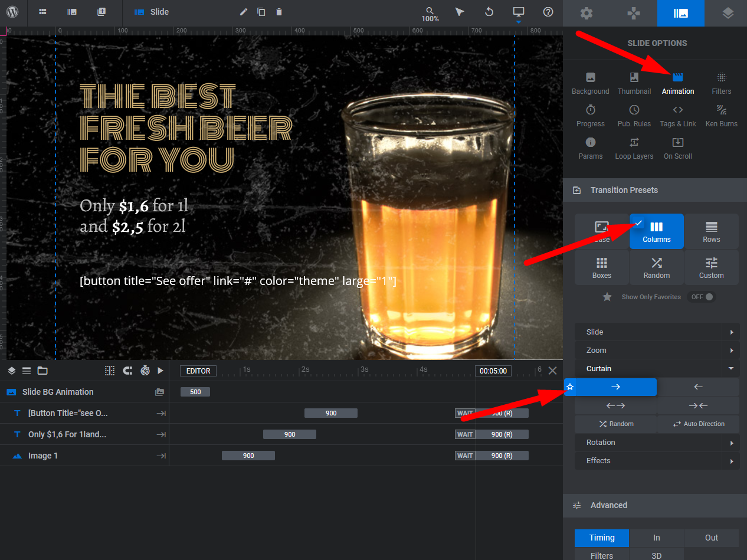Switch to the navigation options tab
Viewport: 747px width, 560px height.
pos(633,13)
